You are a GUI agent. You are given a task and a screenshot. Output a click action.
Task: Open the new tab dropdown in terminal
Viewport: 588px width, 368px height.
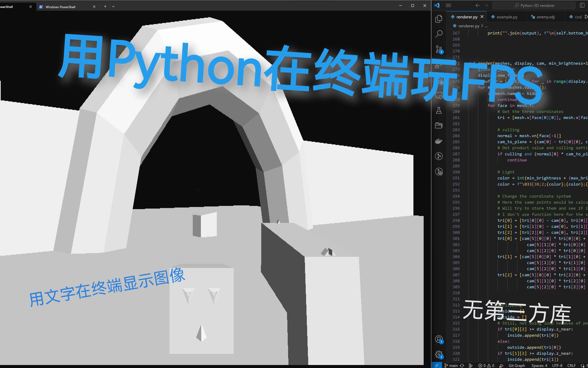coord(113,7)
